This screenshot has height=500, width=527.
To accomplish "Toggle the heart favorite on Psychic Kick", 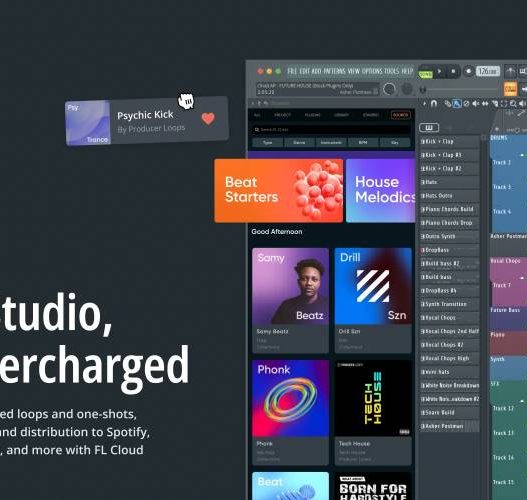I will pyautogui.click(x=208, y=118).
